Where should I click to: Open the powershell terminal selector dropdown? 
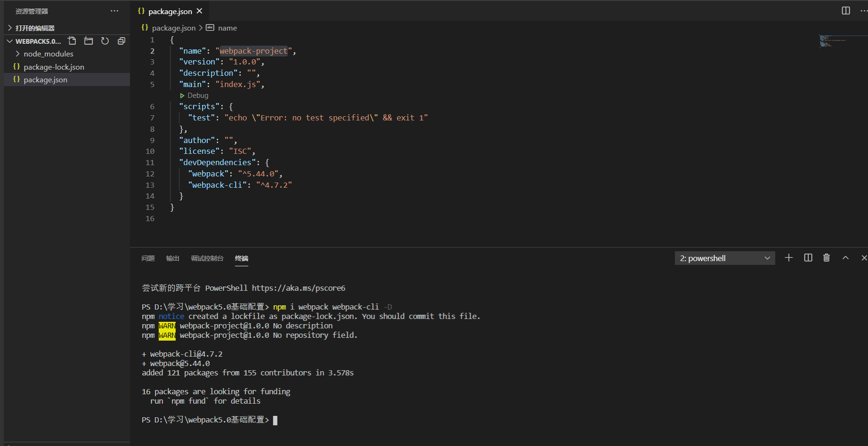coord(725,258)
